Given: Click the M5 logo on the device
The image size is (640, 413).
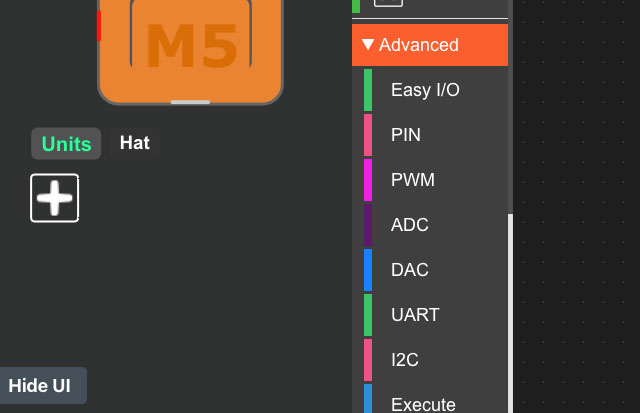Looking at the screenshot, I should (191, 46).
